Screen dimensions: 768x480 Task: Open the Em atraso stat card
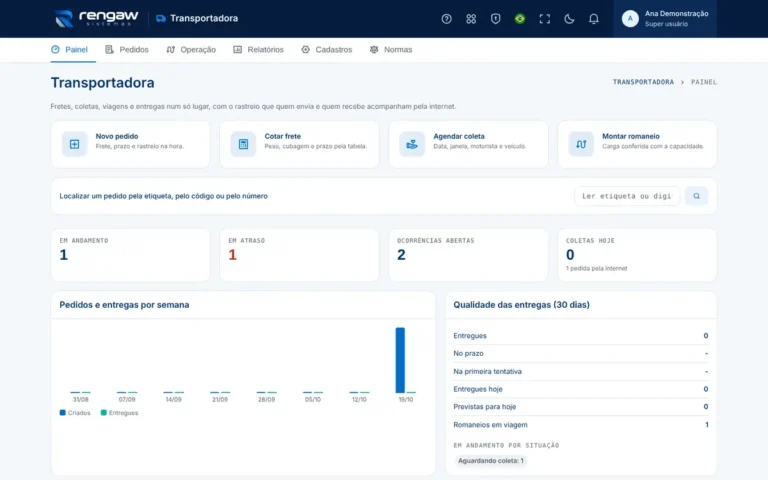tap(299, 255)
